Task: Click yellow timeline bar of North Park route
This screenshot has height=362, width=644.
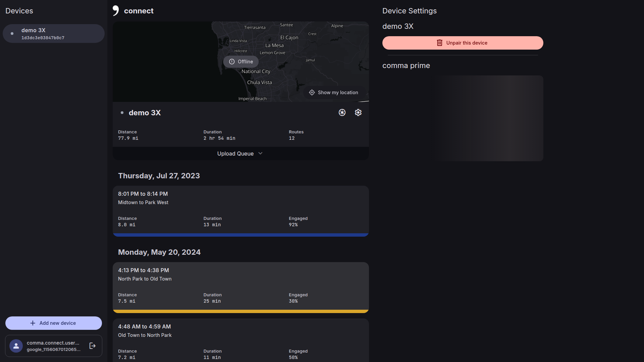Action: coord(240,311)
